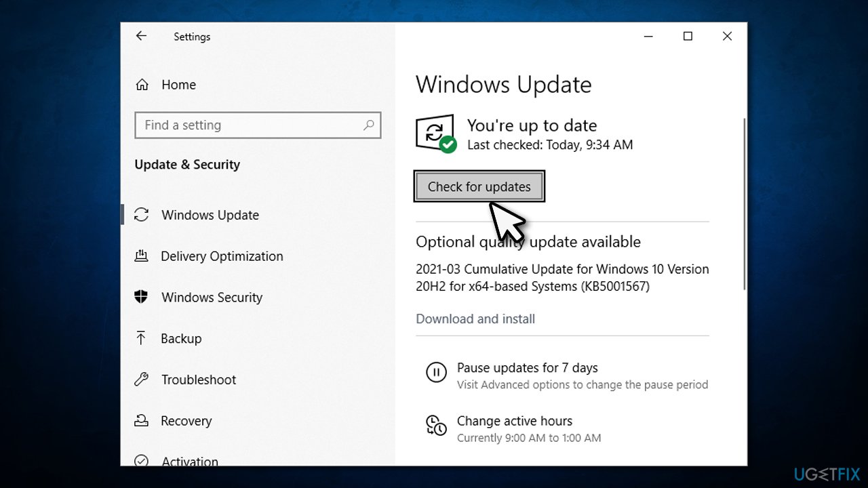Select Pause updates for 7 days

[528, 368]
